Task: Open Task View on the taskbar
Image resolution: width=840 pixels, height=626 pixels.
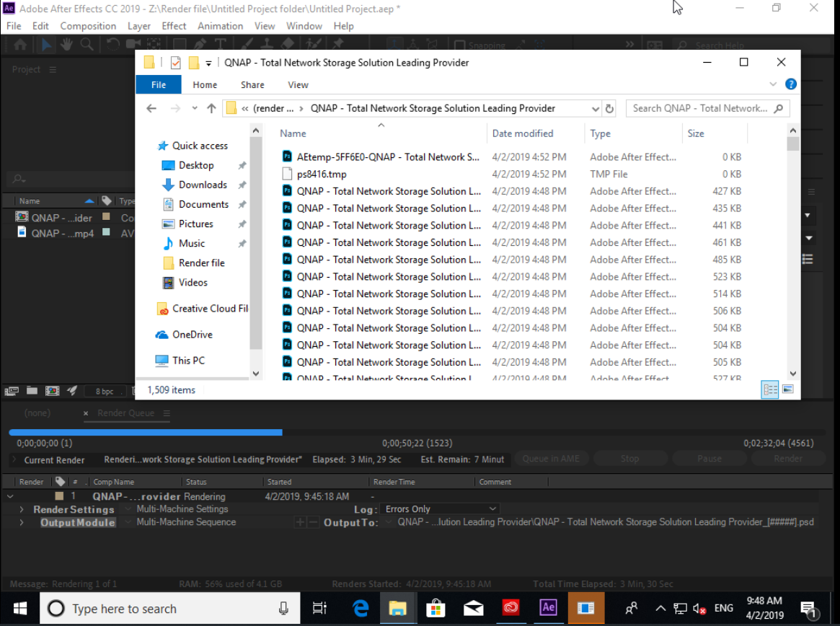Action: tap(320, 608)
